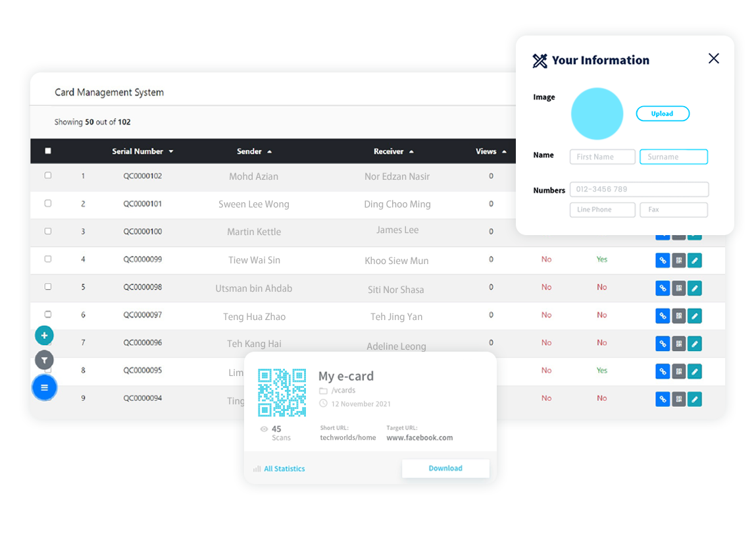Sort by Serial Number column arrow
756x540 pixels.
(171, 151)
